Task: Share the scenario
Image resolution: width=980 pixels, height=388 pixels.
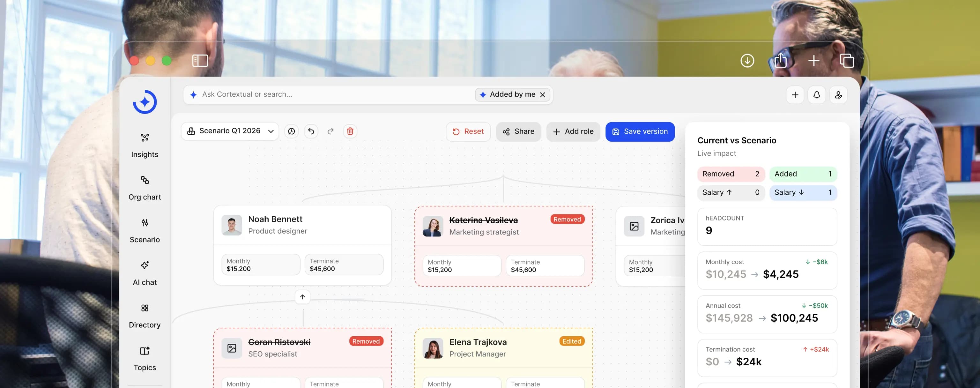Action: 518,131
